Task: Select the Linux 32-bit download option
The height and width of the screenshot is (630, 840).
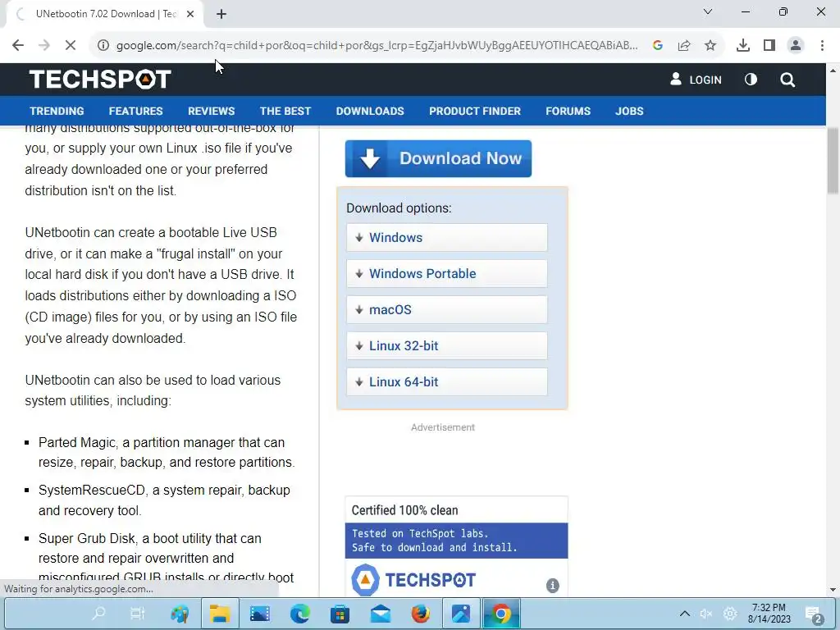Action: pyautogui.click(x=447, y=345)
